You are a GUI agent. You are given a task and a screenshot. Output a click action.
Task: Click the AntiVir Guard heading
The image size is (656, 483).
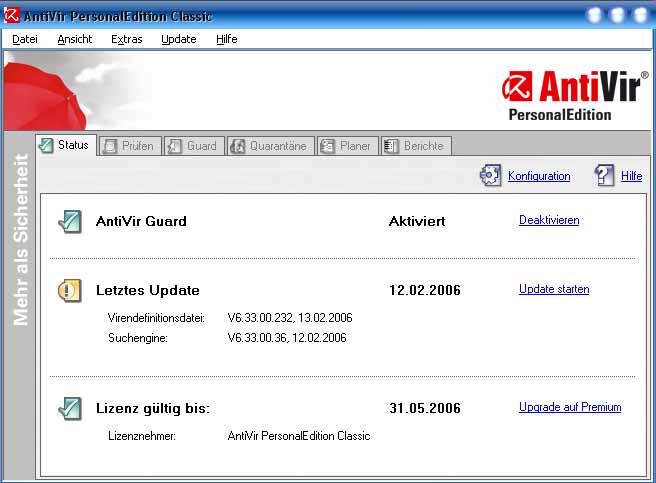click(141, 221)
